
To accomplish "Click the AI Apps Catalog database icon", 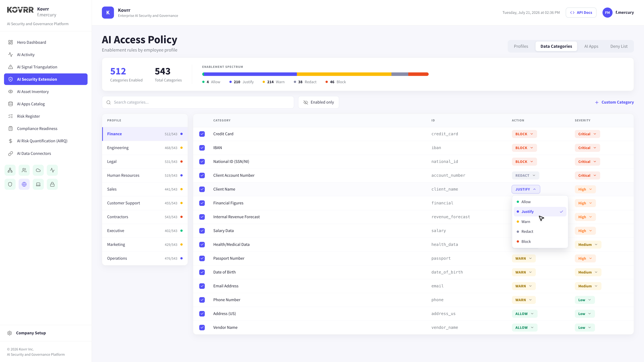I will 10,104.
